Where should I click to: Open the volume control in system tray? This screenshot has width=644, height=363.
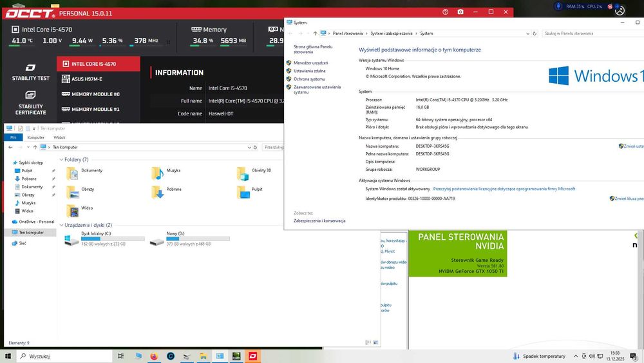[592, 356]
